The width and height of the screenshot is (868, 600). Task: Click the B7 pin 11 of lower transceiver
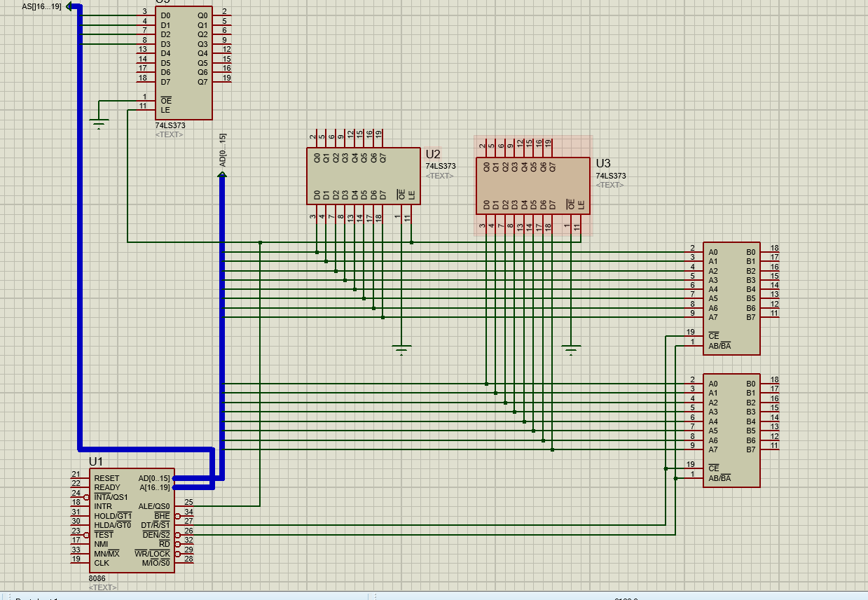pos(769,449)
